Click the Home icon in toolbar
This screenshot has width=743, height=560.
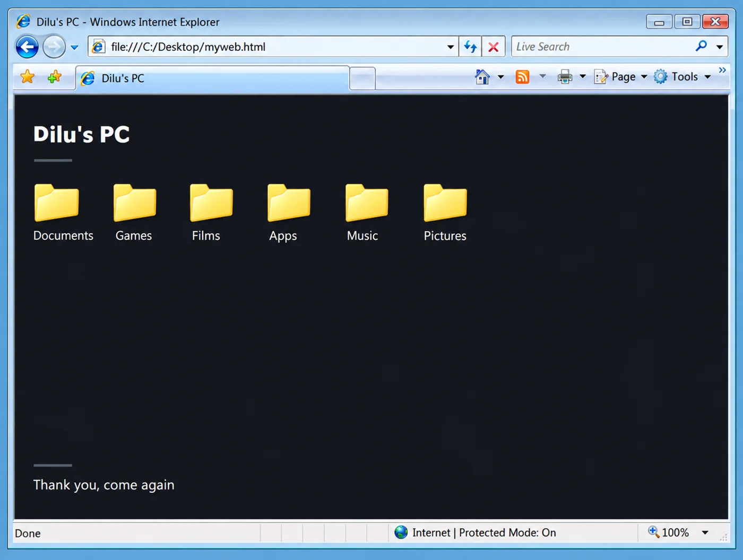click(x=482, y=77)
